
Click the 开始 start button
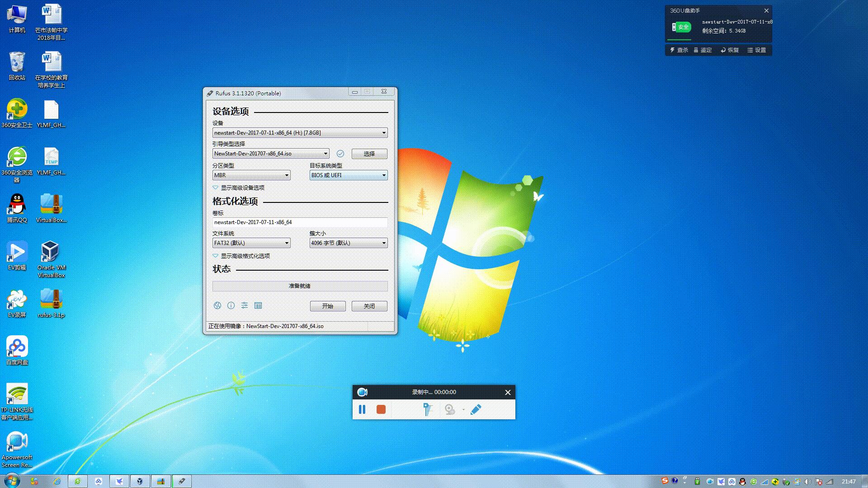click(x=328, y=306)
